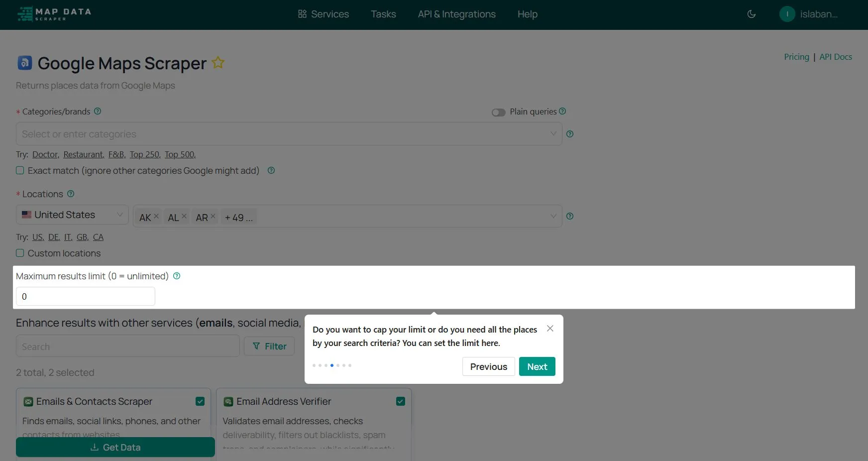This screenshot has width=868, height=461.
Task: Open the API Docs link
Action: click(x=836, y=57)
